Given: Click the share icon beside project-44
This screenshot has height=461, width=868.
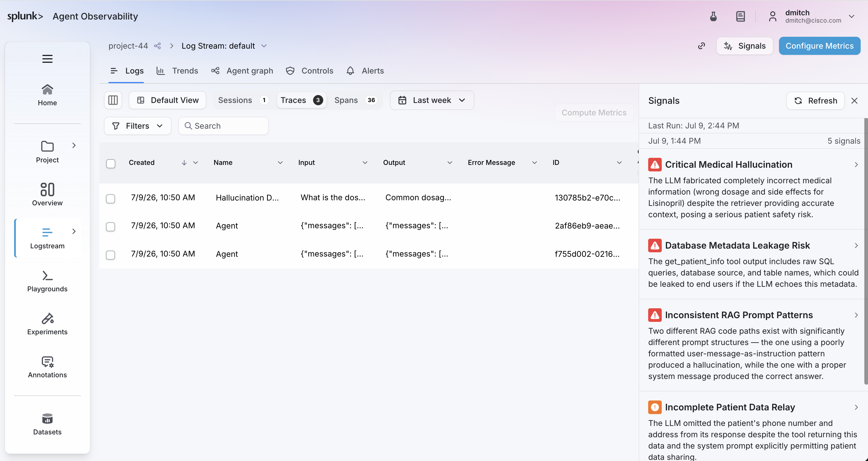Looking at the screenshot, I should click(x=157, y=46).
